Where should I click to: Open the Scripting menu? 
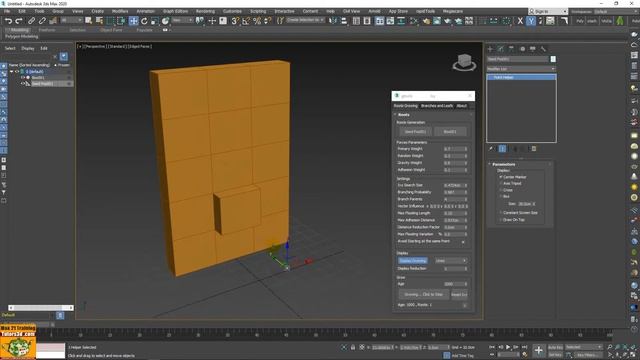pos(258,11)
